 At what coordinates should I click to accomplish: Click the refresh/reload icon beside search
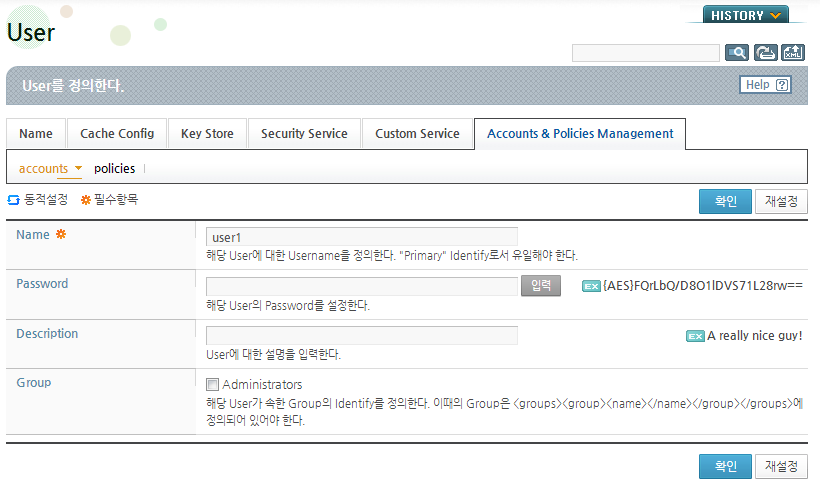tap(766, 53)
